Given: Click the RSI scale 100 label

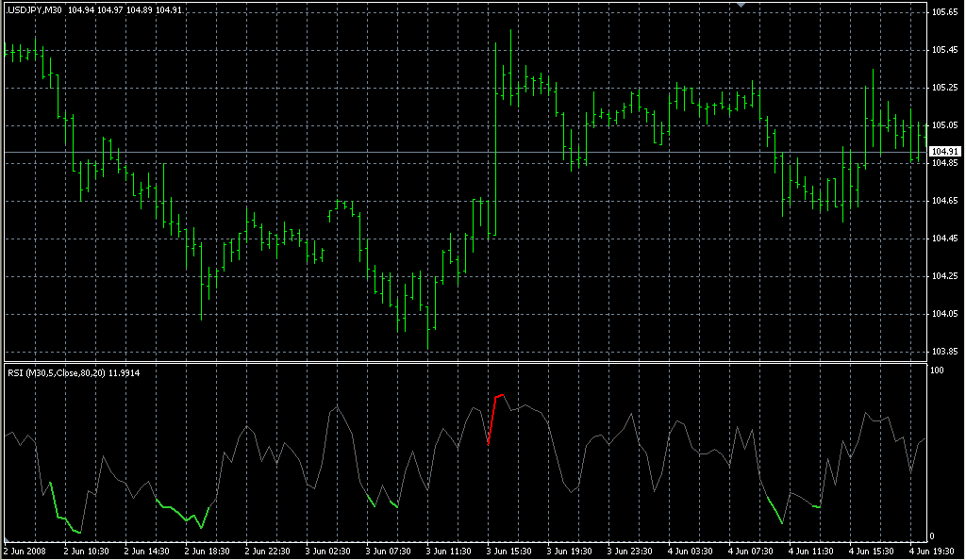Looking at the screenshot, I should 937,371.
